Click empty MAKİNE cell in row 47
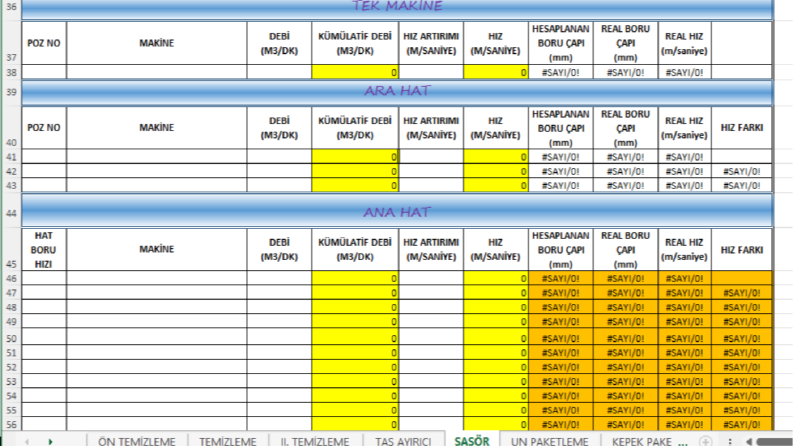Viewport: 793px width, 446px height. pos(157,292)
